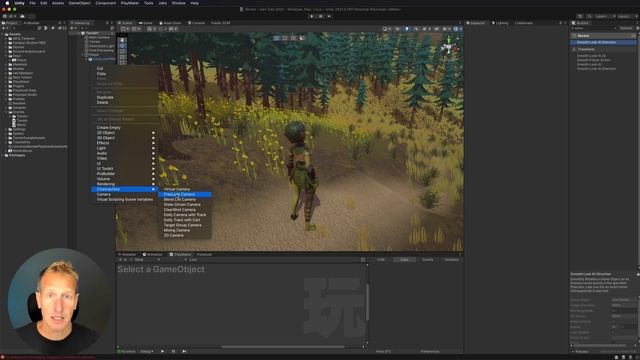Click the cloud icon in top toolbar
The width and height of the screenshot is (640, 360).
click(22, 16)
